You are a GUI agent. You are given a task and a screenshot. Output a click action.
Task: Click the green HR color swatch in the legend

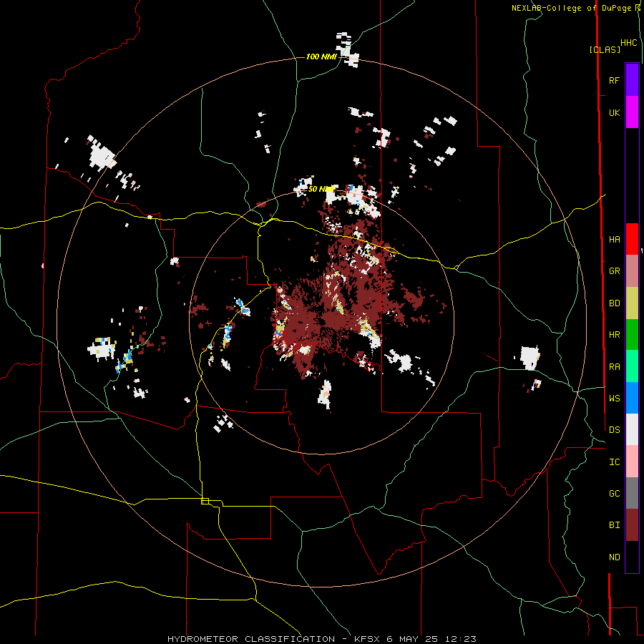(632, 335)
